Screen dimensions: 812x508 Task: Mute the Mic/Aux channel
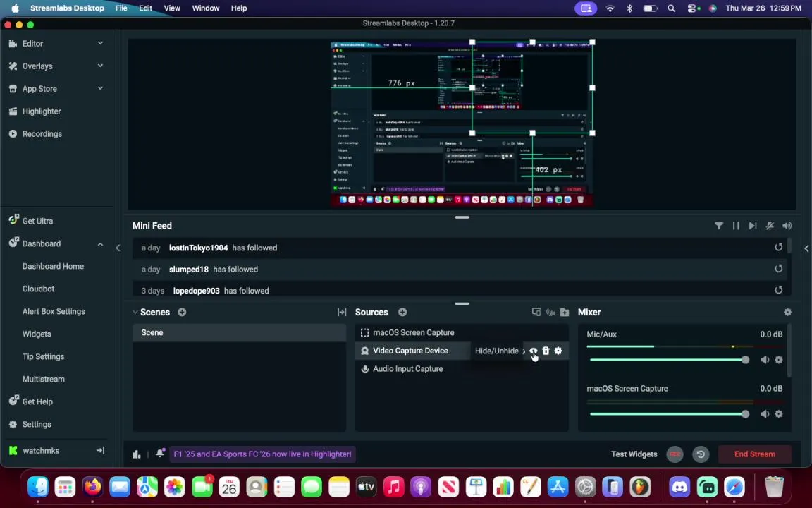[765, 360]
